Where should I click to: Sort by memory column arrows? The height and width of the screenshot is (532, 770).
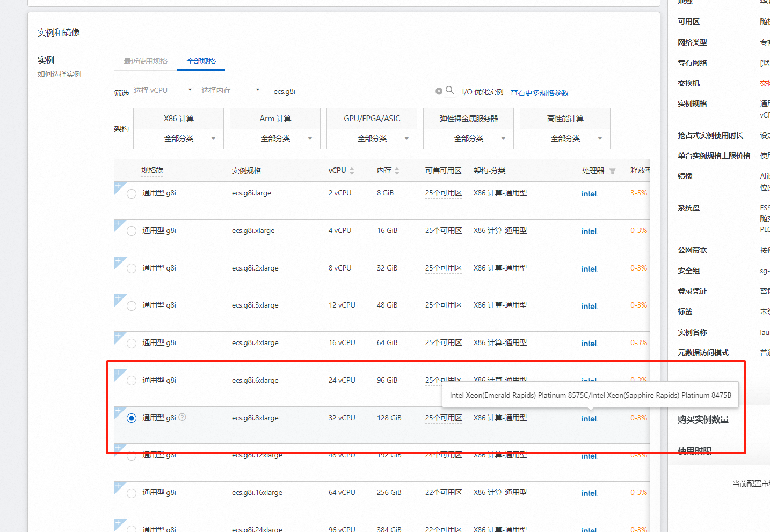tap(397, 171)
